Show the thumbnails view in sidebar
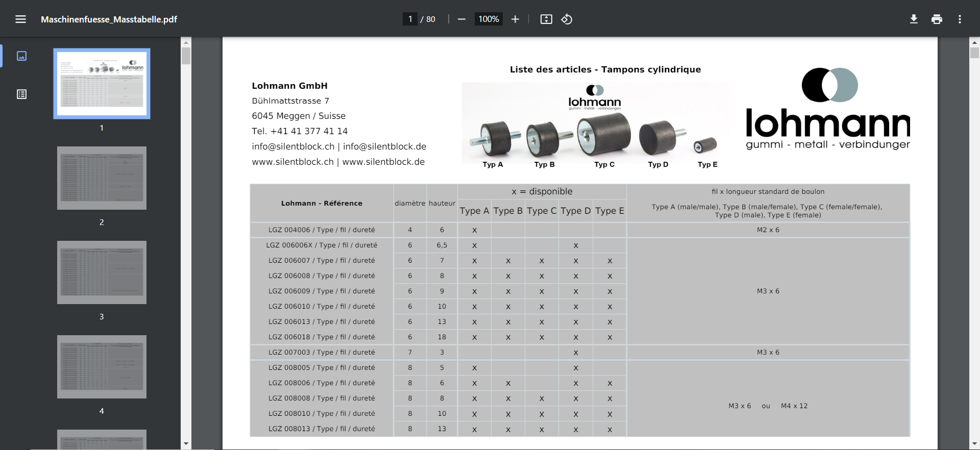Image resolution: width=980 pixels, height=450 pixels. pyautogui.click(x=21, y=56)
